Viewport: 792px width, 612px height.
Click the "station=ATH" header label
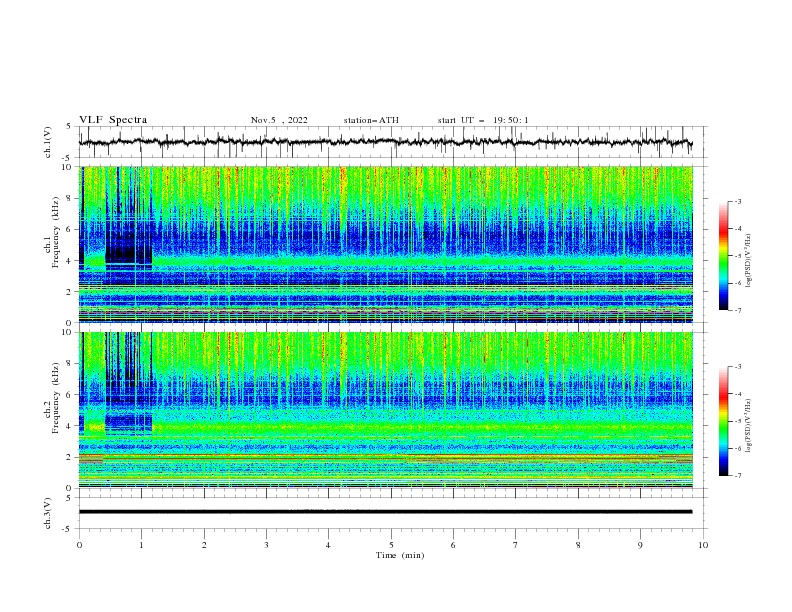point(371,120)
